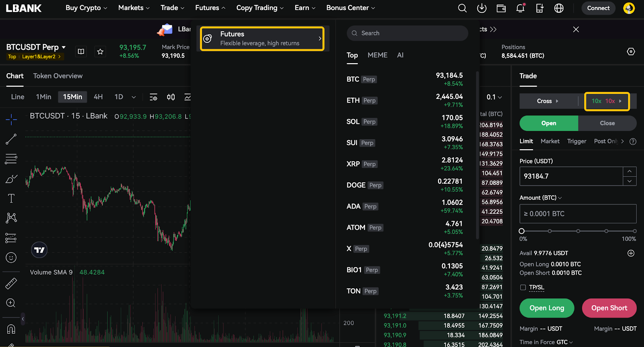Click the Layer1&Layer2 tag link

point(41,57)
